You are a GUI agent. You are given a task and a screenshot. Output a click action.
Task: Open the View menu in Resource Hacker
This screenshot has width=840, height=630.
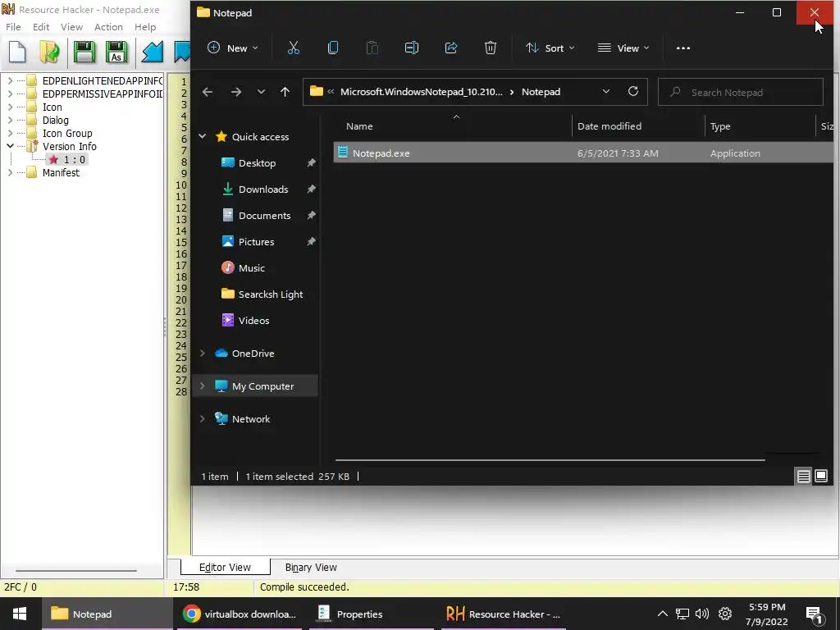click(72, 27)
